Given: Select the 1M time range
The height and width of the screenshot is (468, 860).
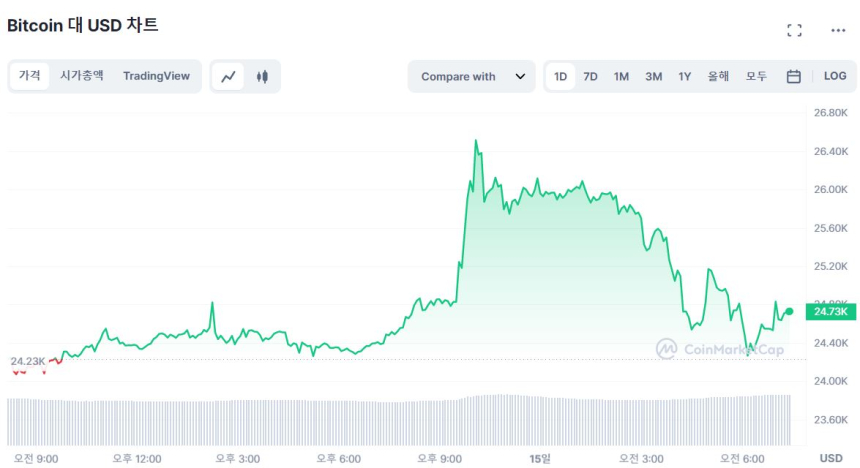Looking at the screenshot, I should [x=622, y=76].
